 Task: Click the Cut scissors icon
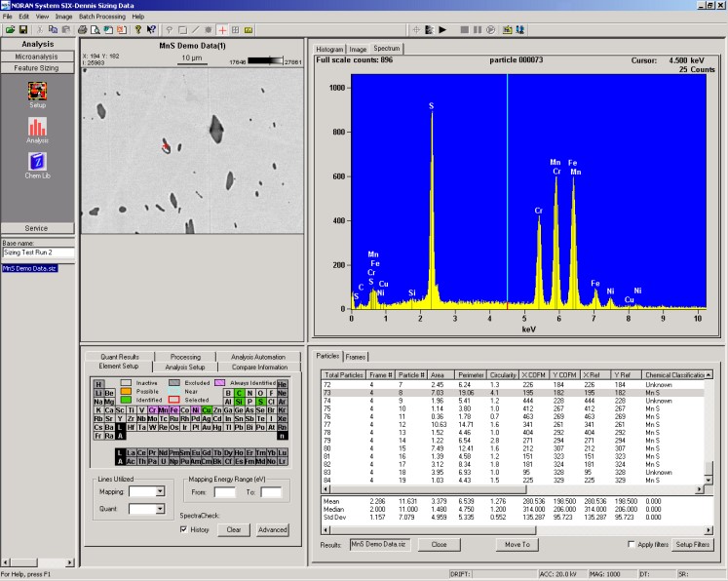(40, 29)
